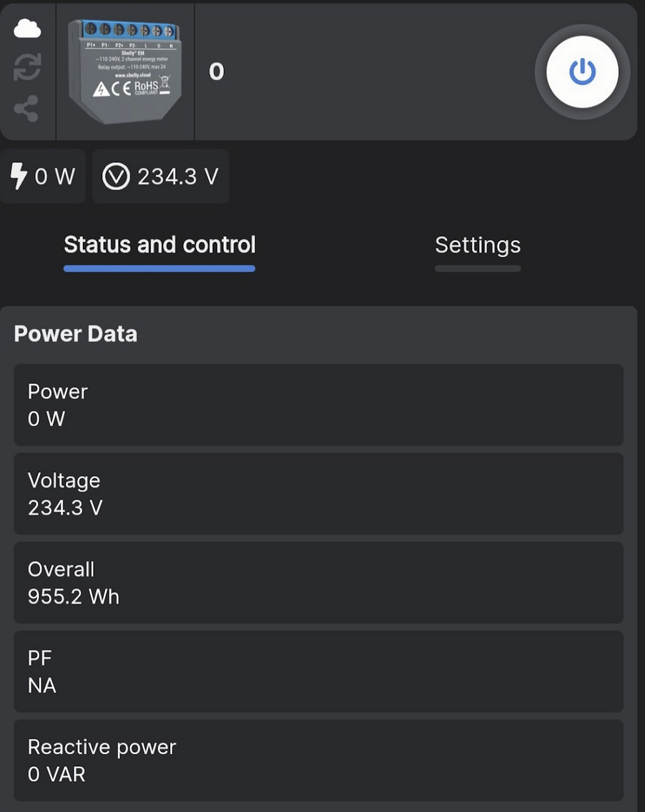The height and width of the screenshot is (812, 645).
Task: Click the device name "0" label
Action: click(x=217, y=72)
